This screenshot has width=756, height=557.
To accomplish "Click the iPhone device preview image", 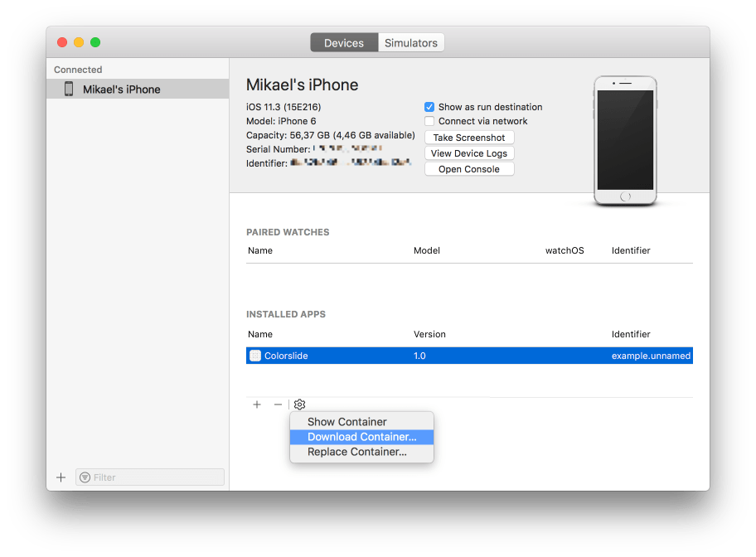I will tap(624, 138).
